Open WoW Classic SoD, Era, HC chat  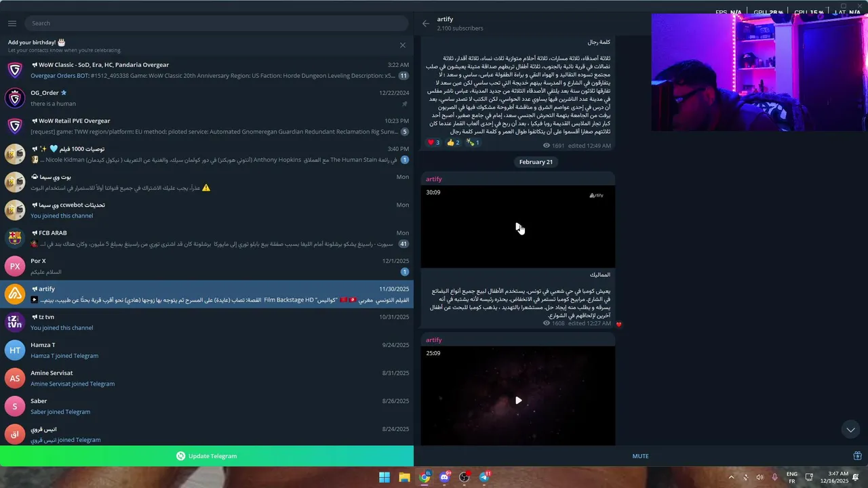coord(207,70)
